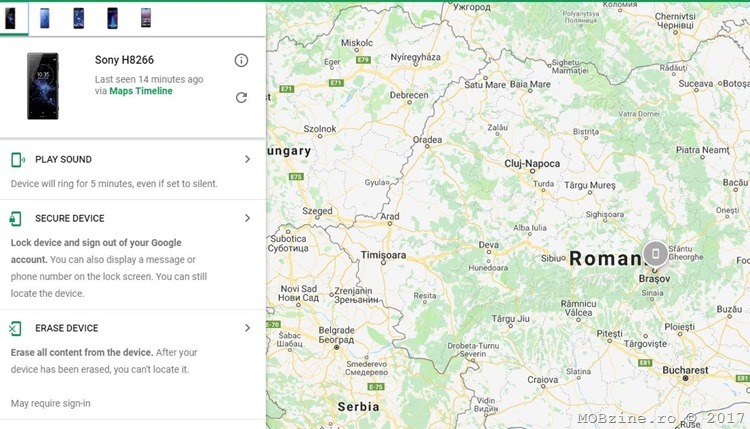The image size is (750, 429).
Task: Switch to the third device tab thumbnail
Action: coord(78,18)
